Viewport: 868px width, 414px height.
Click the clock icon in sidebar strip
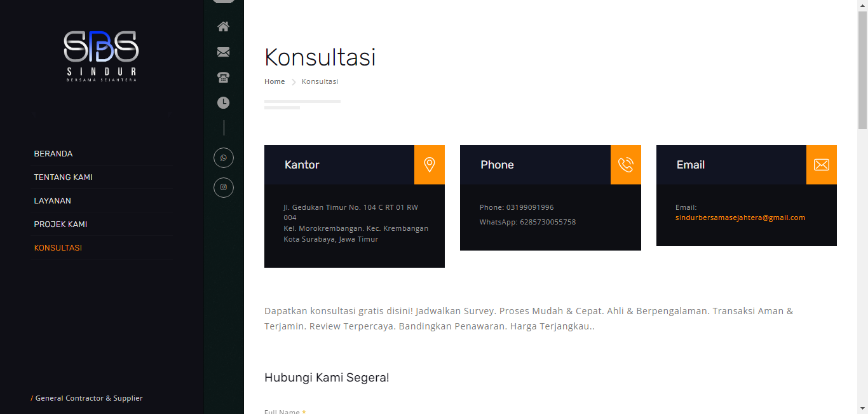pyautogui.click(x=224, y=102)
